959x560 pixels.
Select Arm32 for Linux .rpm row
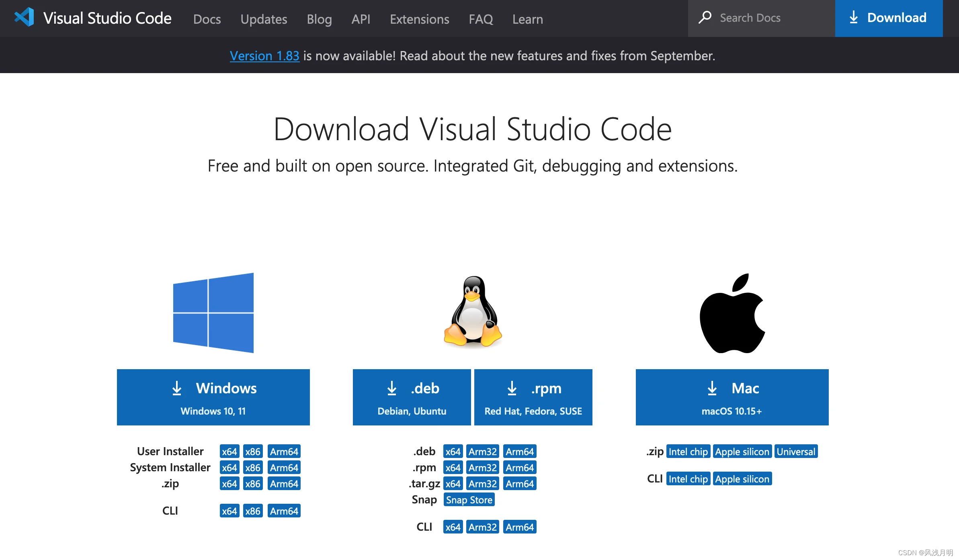483,468
